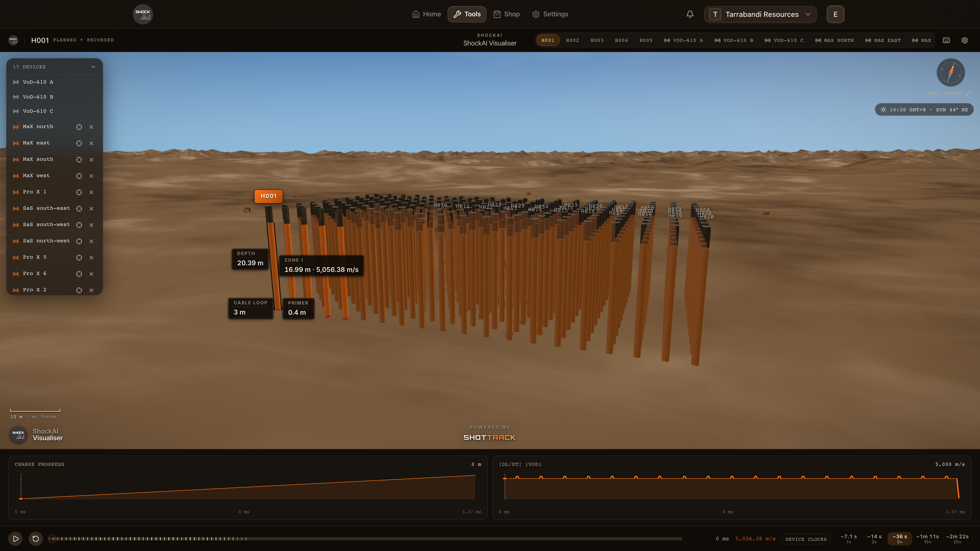The width and height of the screenshot is (980, 551).
Task: Toggle the sun time 10:30 GMT+8 pill
Action: 924,110
